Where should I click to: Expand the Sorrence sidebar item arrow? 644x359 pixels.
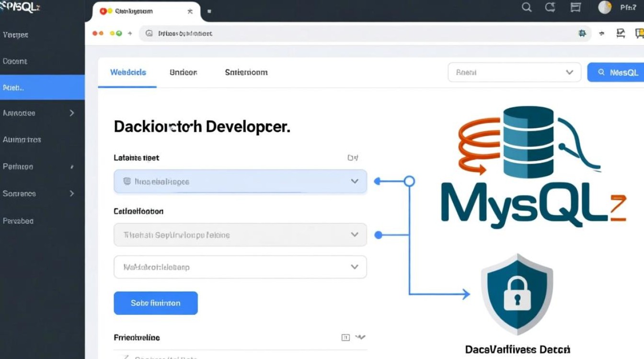tap(72, 193)
